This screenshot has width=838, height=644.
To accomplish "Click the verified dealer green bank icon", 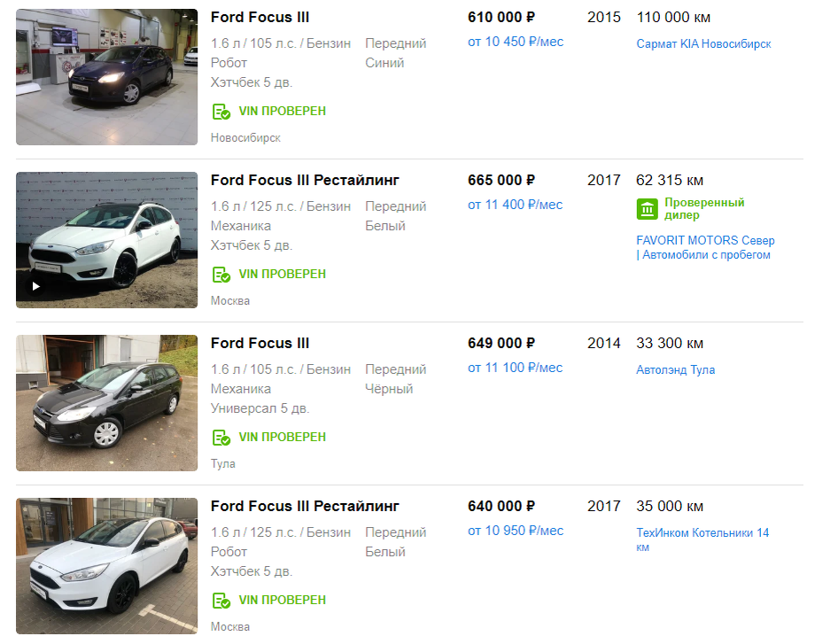I will click(648, 209).
